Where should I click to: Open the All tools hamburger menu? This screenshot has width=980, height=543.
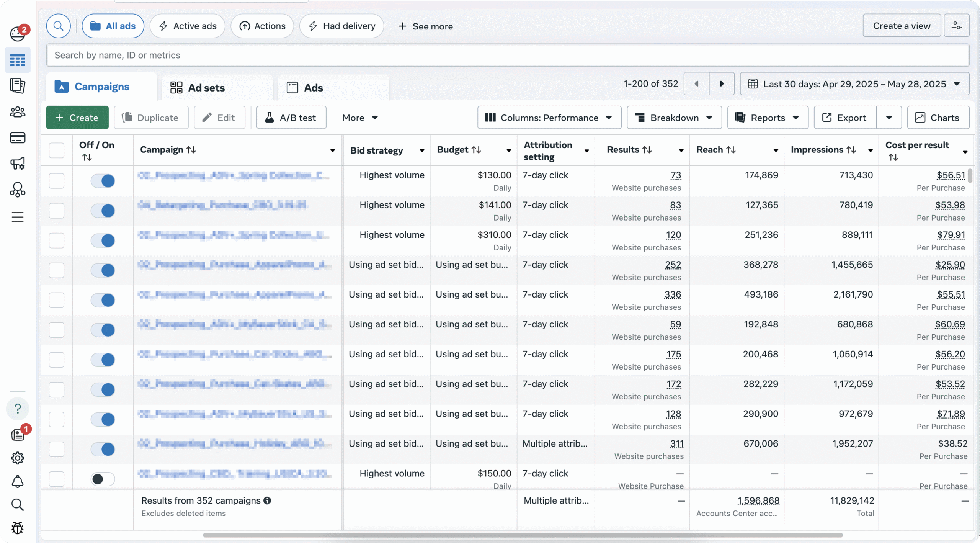click(18, 217)
